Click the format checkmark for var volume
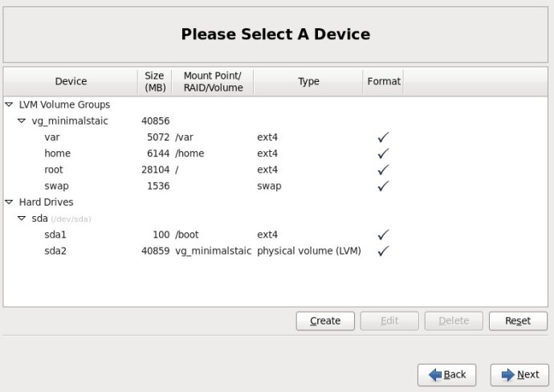 [x=383, y=137]
